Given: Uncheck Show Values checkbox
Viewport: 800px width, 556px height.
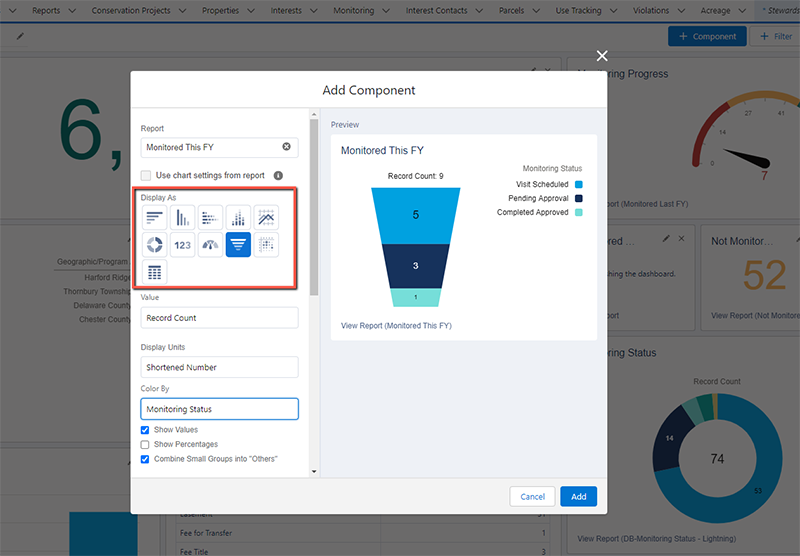Looking at the screenshot, I should click(x=145, y=430).
